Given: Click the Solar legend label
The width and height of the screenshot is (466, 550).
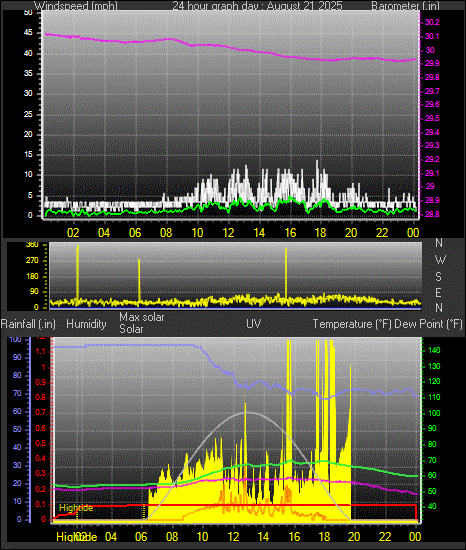Looking at the screenshot, I should (x=131, y=329).
